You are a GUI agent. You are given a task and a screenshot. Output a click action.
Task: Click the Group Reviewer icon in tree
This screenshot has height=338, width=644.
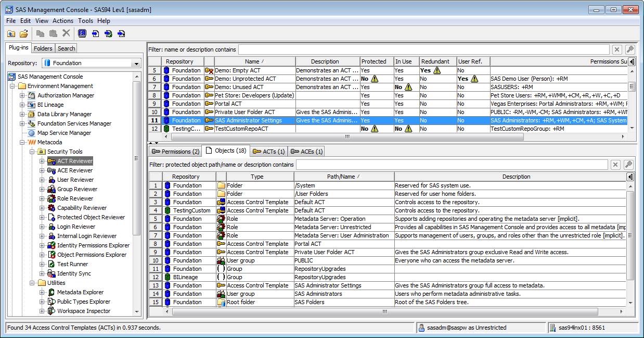[51, 189]
